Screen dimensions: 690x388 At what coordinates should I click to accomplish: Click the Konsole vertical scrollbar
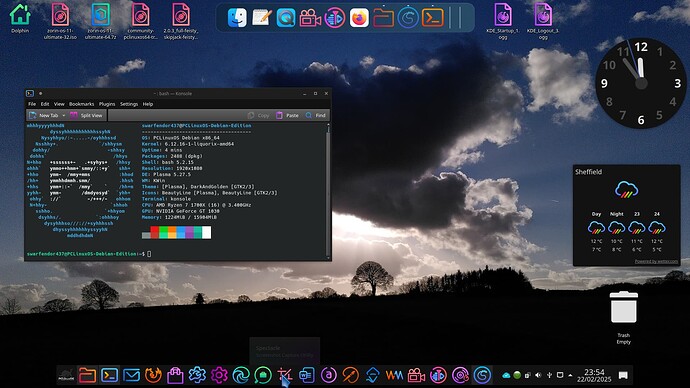tap(328, 190)
